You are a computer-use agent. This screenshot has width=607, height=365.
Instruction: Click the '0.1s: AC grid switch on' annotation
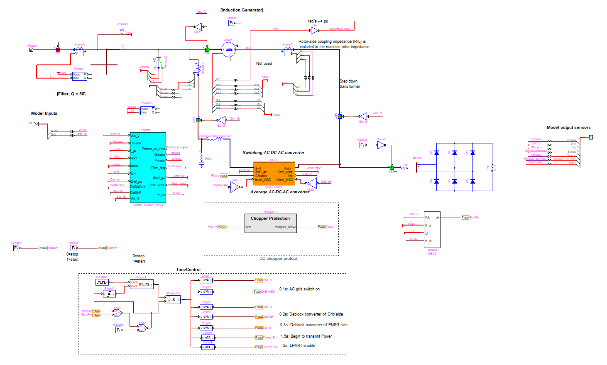300,289
